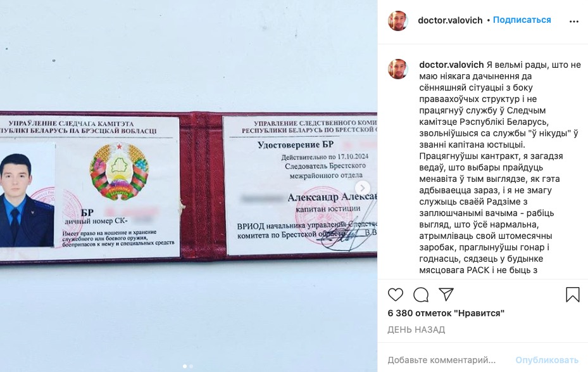Open the doctor.valovich username in the header

450,20
